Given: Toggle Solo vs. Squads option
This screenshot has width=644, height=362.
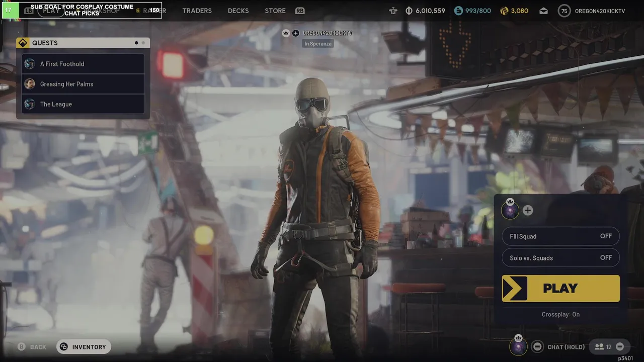Looking at the screenshot, I should coord(560,258).
